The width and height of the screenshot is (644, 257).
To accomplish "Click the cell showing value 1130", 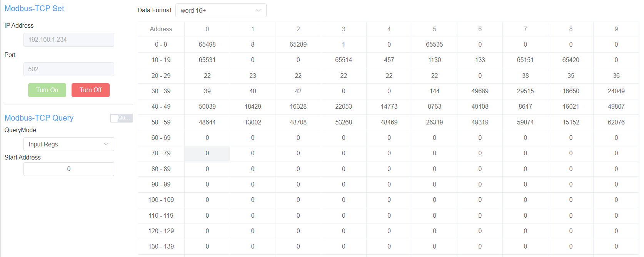I will click(434, 60).
